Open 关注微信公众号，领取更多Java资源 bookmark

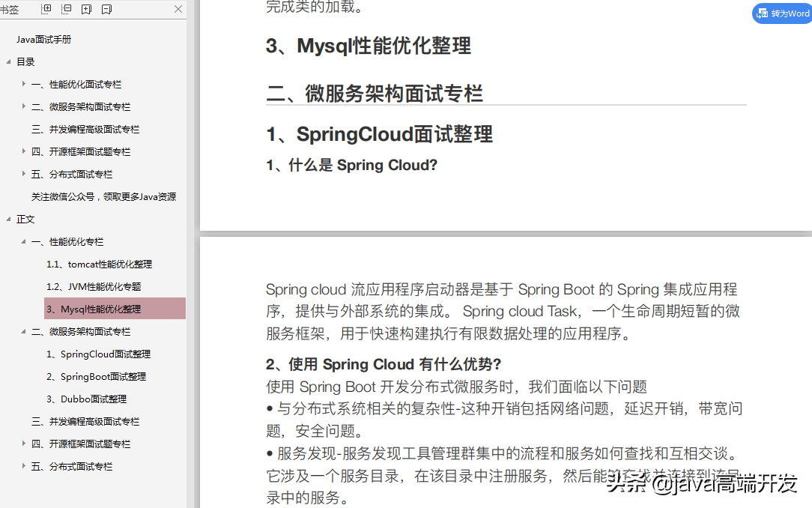[103, 197]
